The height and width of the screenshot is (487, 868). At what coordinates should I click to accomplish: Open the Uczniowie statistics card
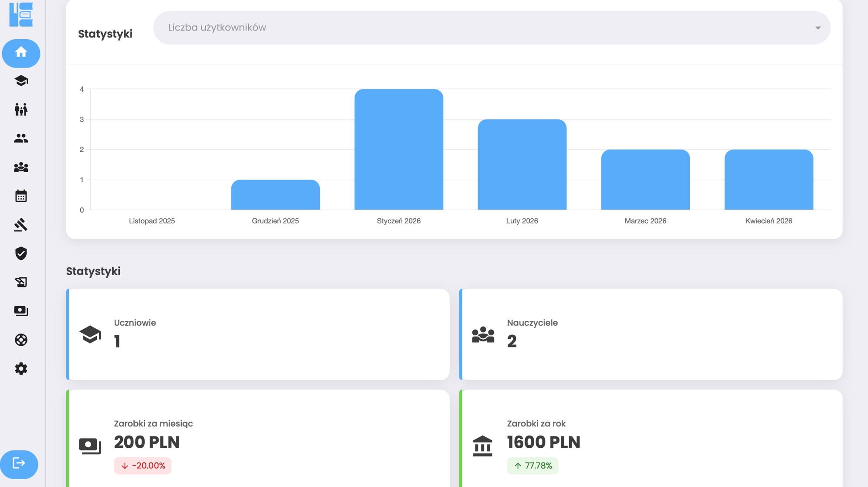pos(258,334)
